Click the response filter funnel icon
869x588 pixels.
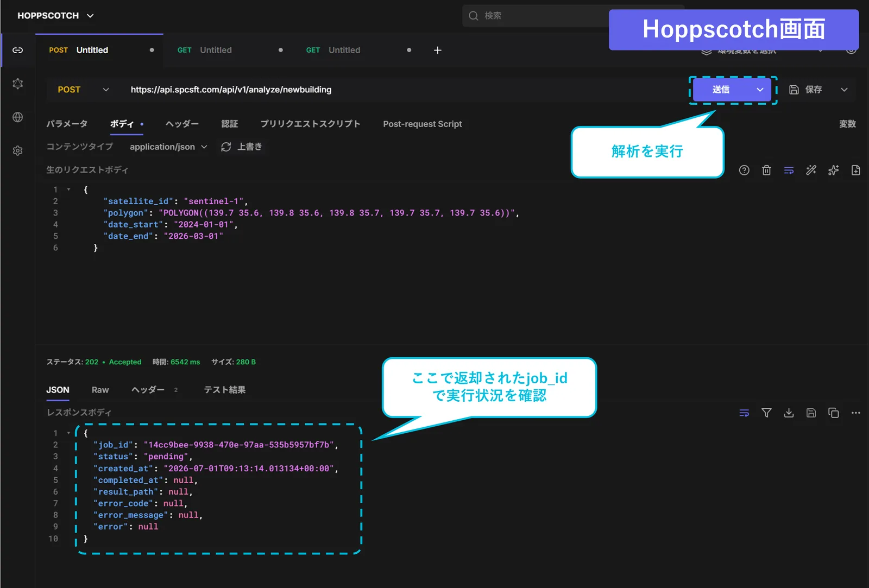coord(766,413)
